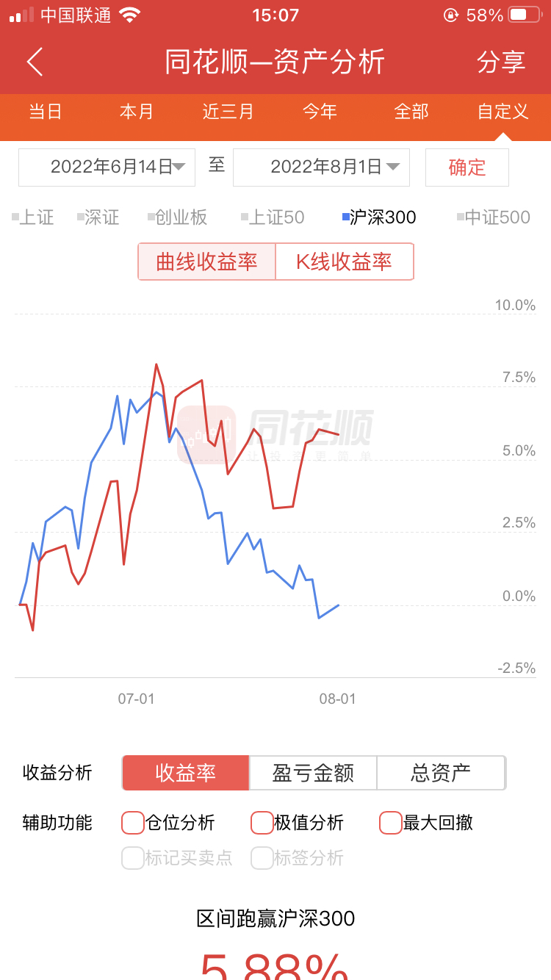The height and width of the screenshot is (980, 551).
Task: Open the end date dropdown 2022年8月1日
Action: pos(321,167)
